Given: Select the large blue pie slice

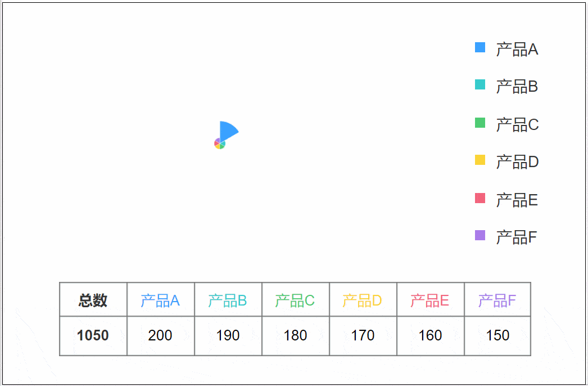Looking at the screenshot, I should [227, 131].
